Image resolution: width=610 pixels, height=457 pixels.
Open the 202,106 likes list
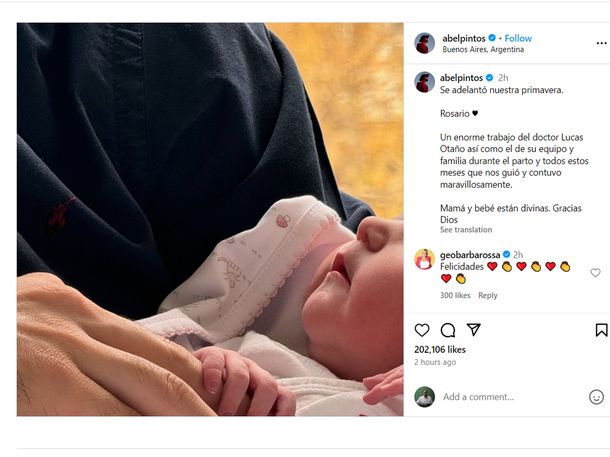click(440, 350)
